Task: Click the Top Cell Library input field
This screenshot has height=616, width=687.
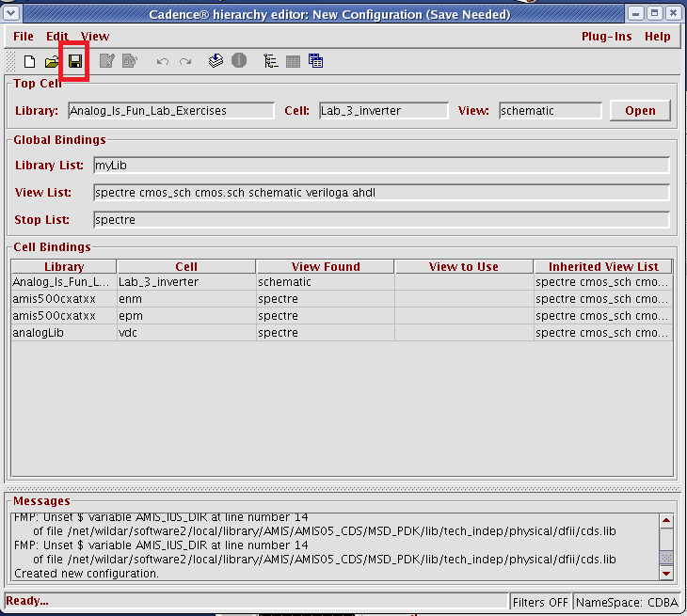Action: [x=171, y=111]
